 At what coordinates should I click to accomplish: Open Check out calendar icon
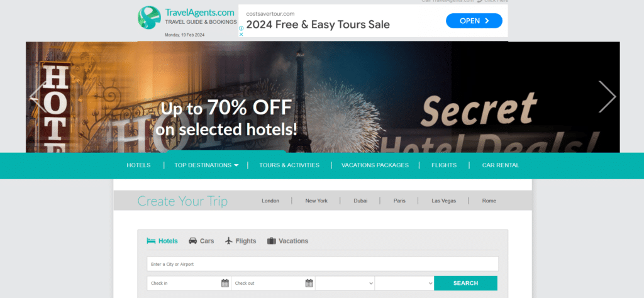[x=309, y=283]
